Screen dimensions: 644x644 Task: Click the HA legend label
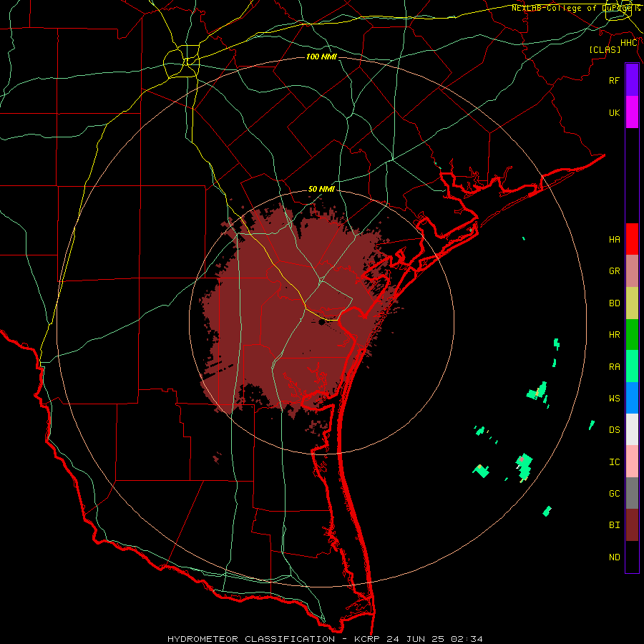(x=614, y=239)
